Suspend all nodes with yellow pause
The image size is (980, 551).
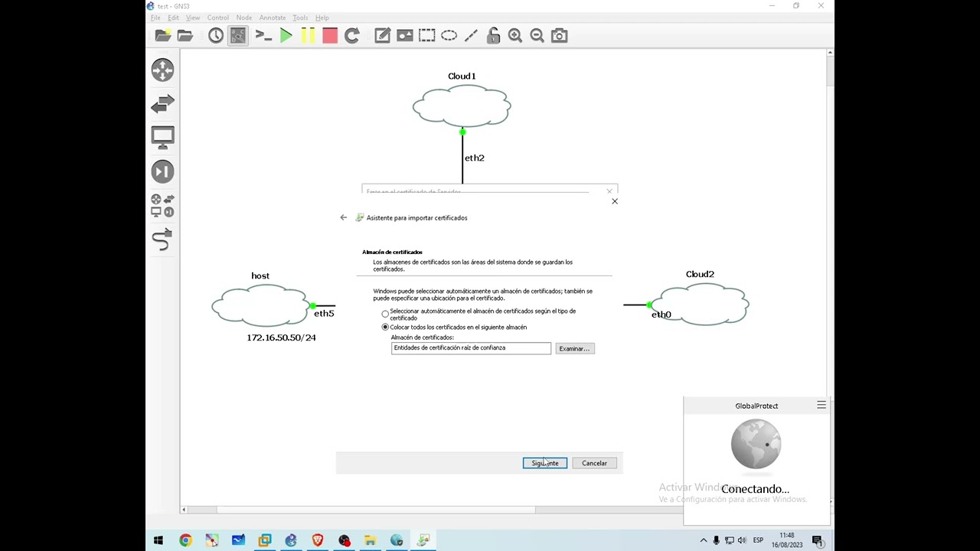pos(308,35)
